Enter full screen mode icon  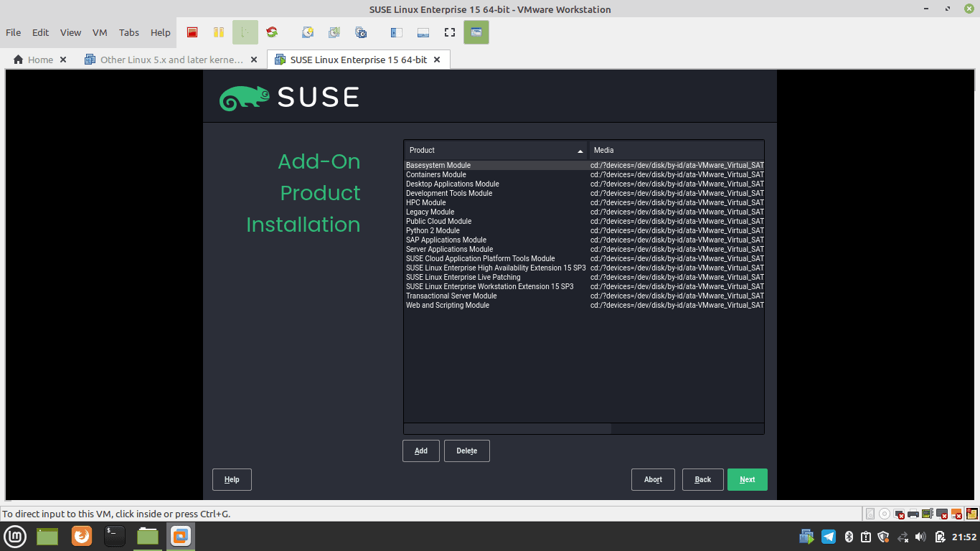pos(450,32)
